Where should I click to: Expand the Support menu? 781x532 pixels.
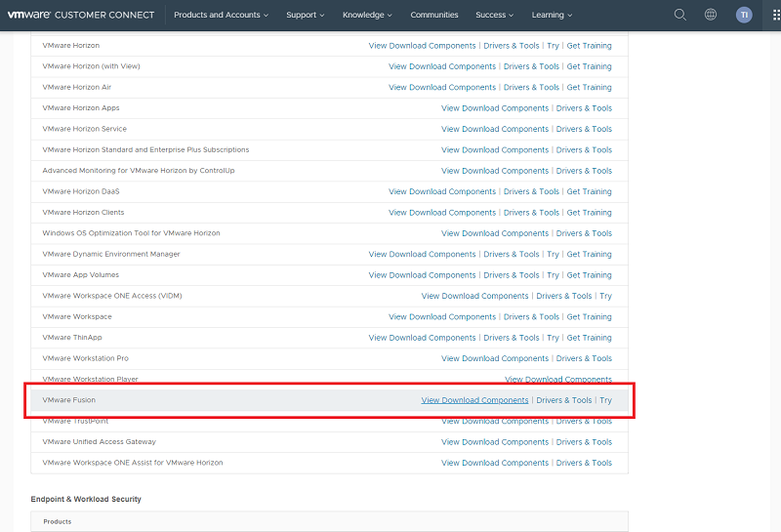pyautogui.click(x=305, y=15)
